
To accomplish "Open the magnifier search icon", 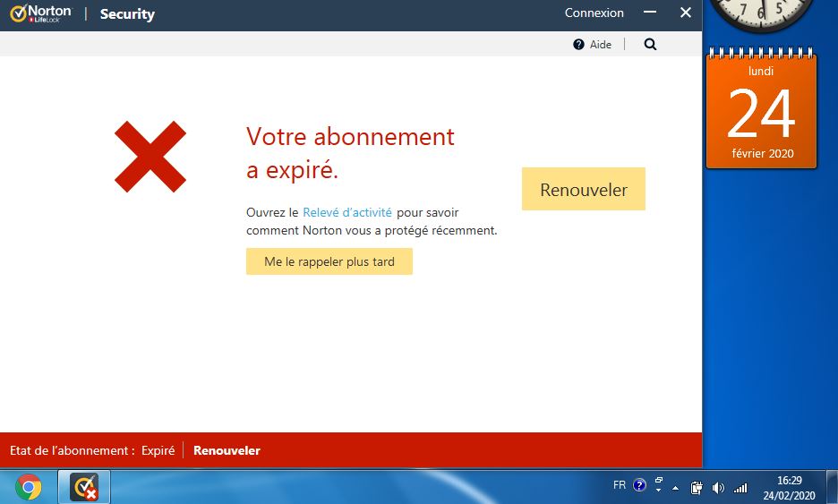I will [650, 45].
